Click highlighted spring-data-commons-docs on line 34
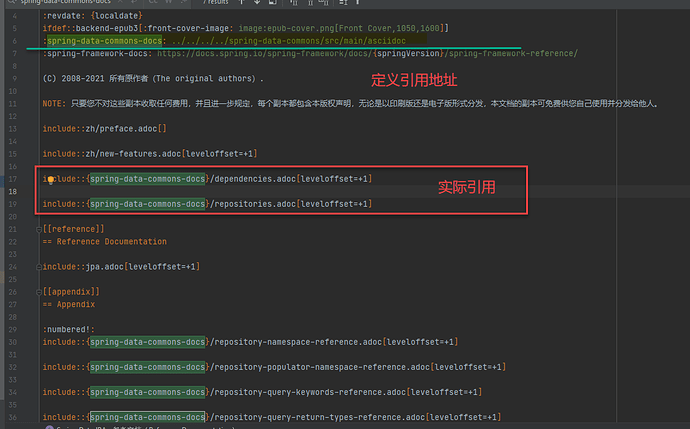Screen dimensions: 690x429 click(147, 392)
